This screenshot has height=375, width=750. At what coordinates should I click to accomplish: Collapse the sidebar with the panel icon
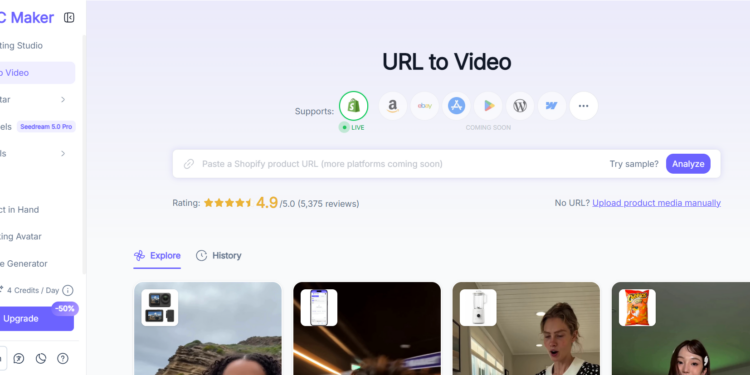[x=69, y=18]
